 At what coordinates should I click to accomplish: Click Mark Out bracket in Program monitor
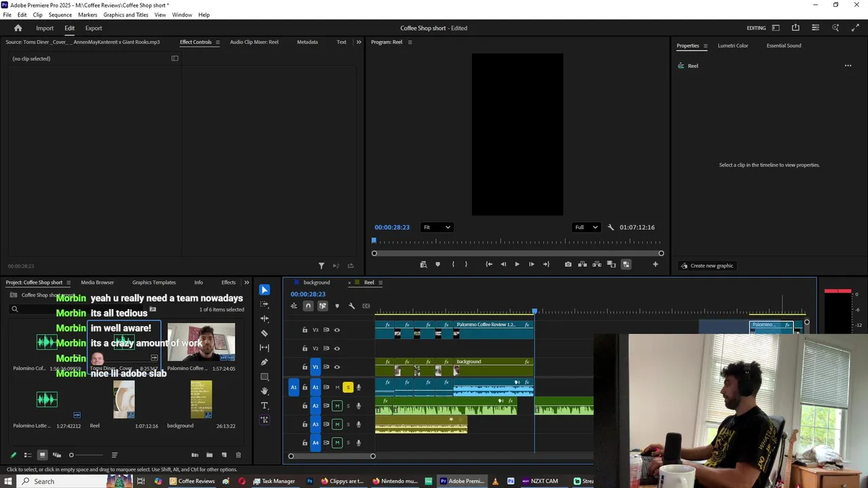(466, 264)
